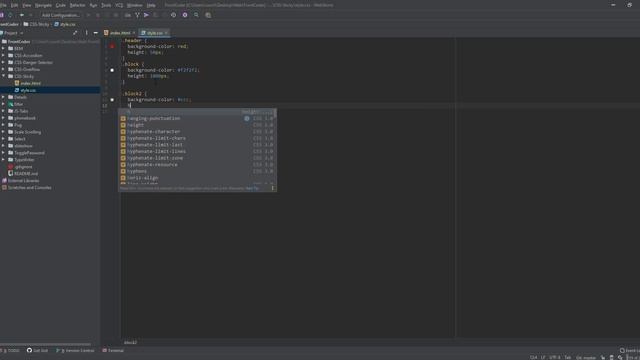
Task: Expand the CSS-Accordion folder
Action: tap(3, 55)
